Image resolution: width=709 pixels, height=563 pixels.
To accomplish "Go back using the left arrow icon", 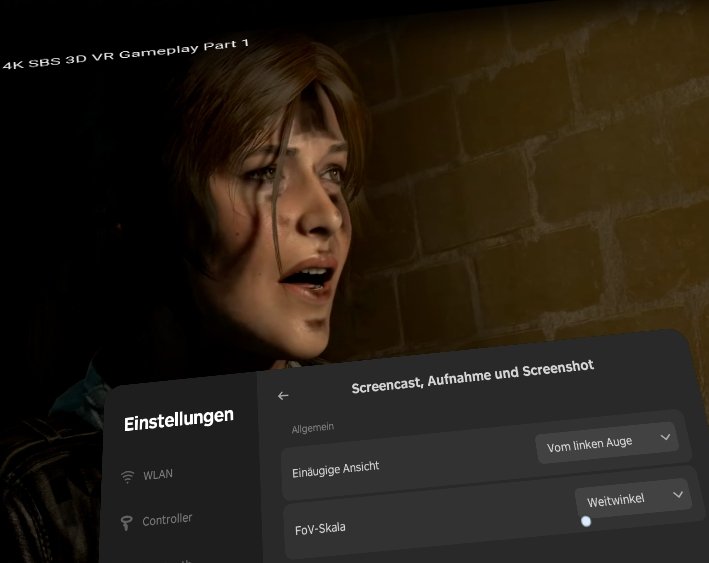I will coord(283,396).
